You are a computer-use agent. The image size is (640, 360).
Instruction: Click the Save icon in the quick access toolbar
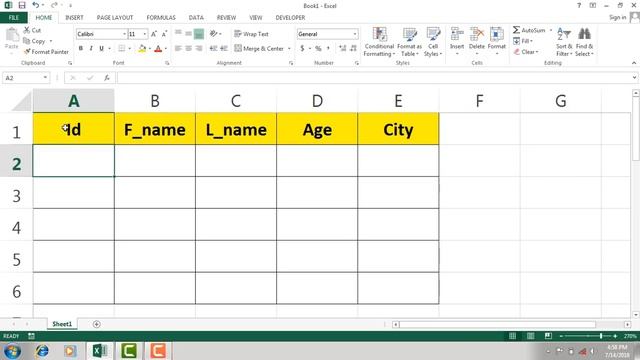pos(22,5)
